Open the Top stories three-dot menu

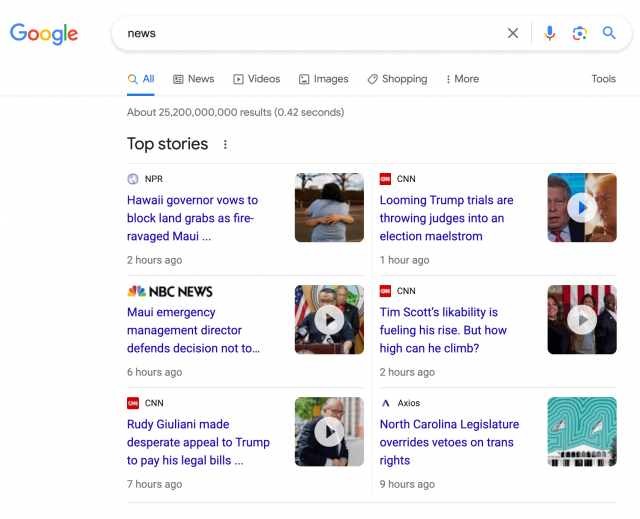pyautogui.click(x=225, y=144)
